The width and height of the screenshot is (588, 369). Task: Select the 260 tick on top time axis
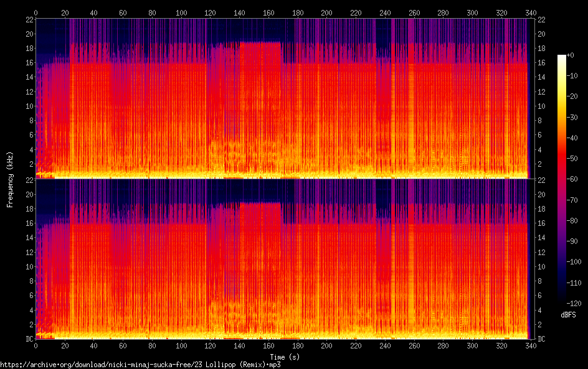tap(414, 12)
